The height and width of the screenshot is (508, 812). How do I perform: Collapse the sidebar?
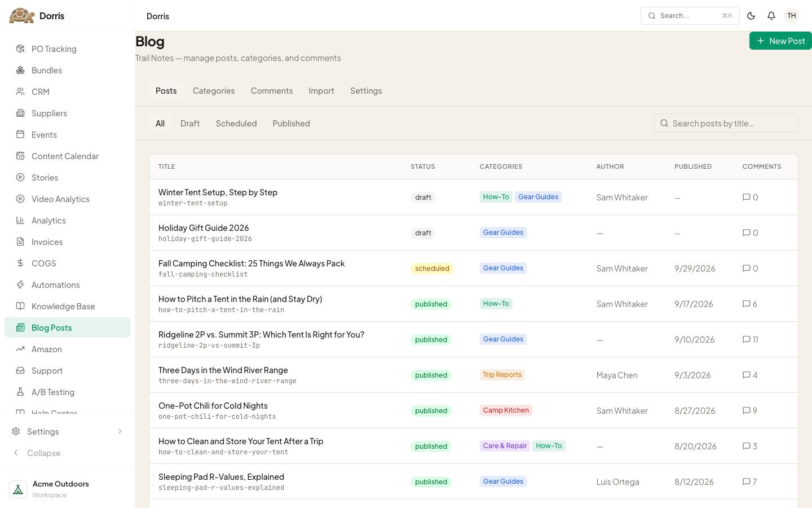click(37, 453)
